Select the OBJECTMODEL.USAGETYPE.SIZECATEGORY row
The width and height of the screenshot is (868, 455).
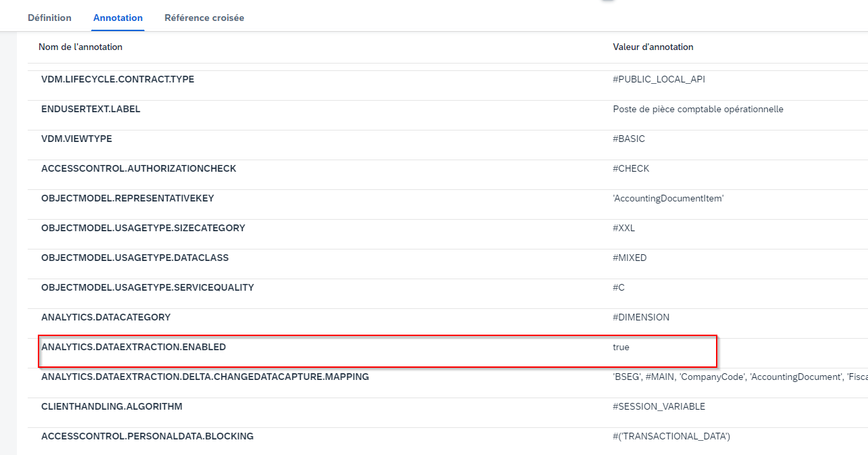pos(143,228)
